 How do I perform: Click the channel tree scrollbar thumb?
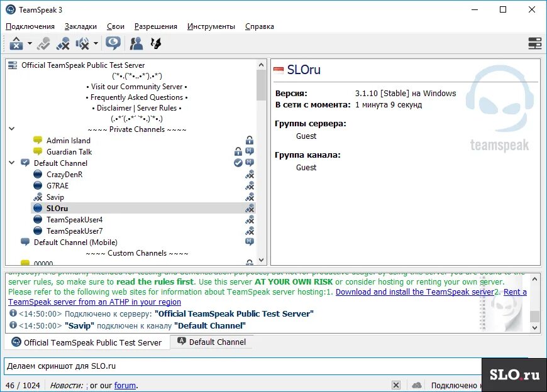[x=262, y=85]
